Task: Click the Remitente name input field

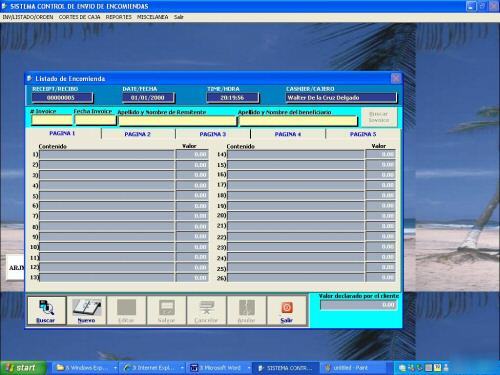Action: pyautogui.click(x=177, y=121)
